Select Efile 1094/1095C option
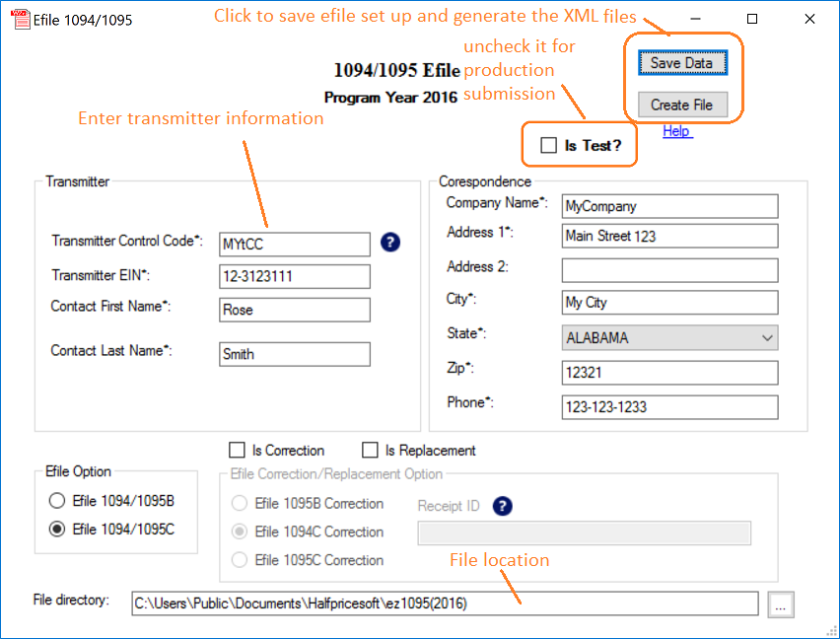Screen dimensions: 840x639 (57, 530)
